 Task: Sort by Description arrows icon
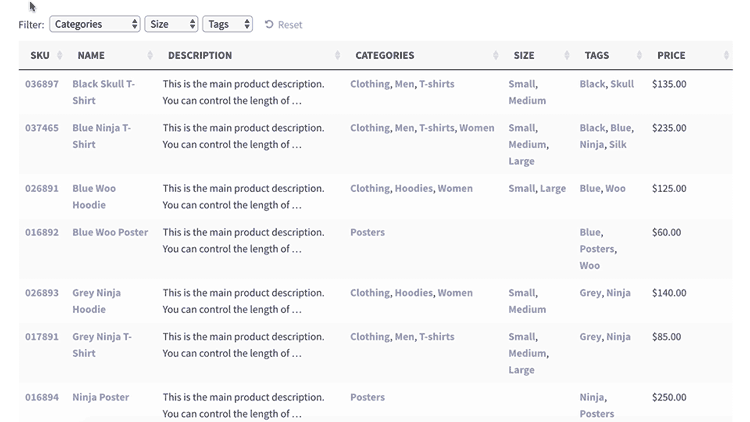[337, 56]
